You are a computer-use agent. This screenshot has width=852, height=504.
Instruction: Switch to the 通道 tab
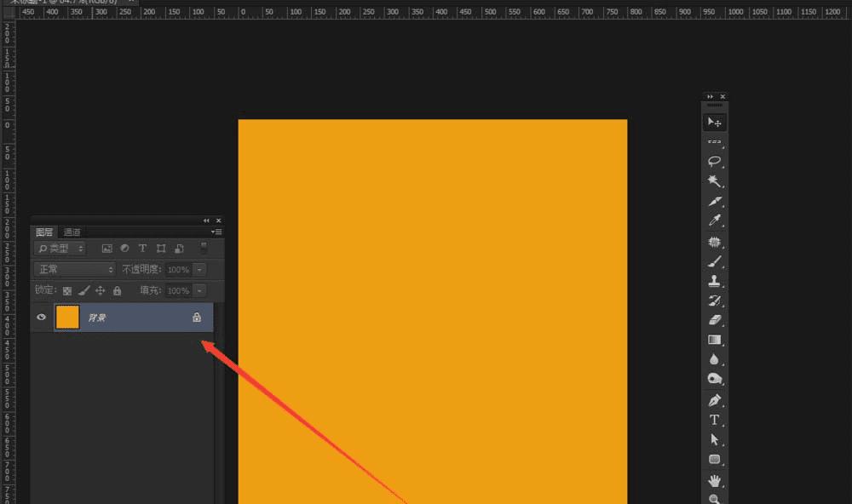click(x=72, y=232)
